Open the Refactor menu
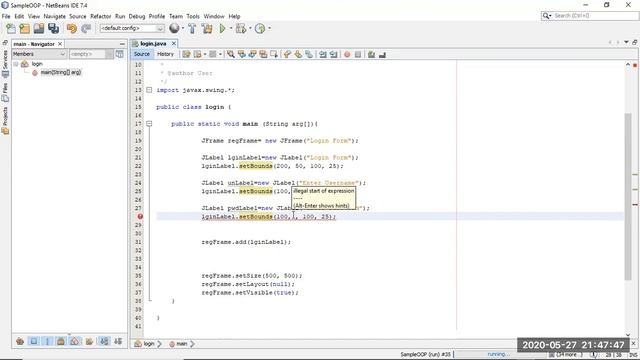 coord(100,16)
